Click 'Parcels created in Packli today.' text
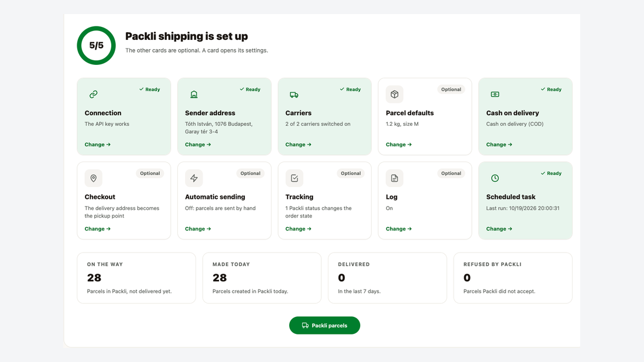Image resolution: width=644 pixels, height=362 pixels. (x=250, y=291)
